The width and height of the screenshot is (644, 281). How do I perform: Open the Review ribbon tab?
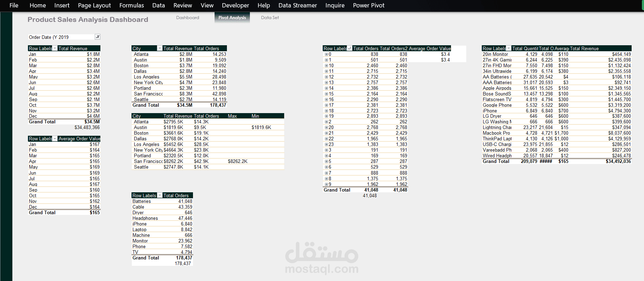point(183,5)
